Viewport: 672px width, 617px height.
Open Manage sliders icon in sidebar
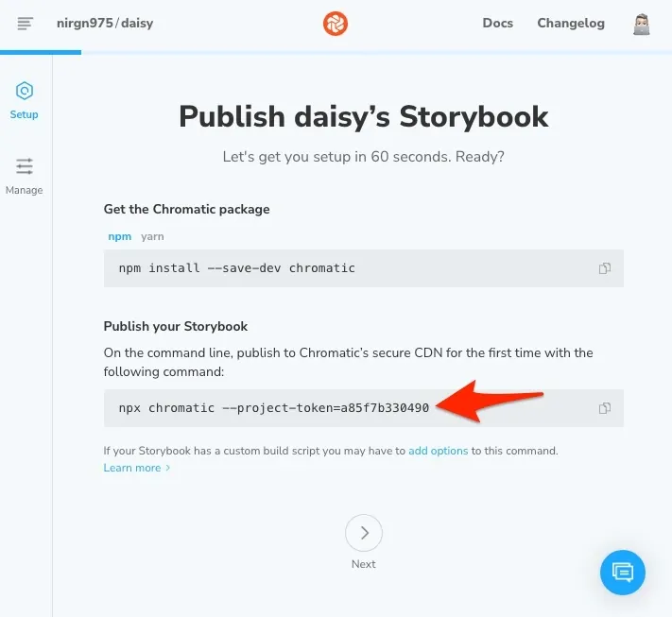coord(25,167)
